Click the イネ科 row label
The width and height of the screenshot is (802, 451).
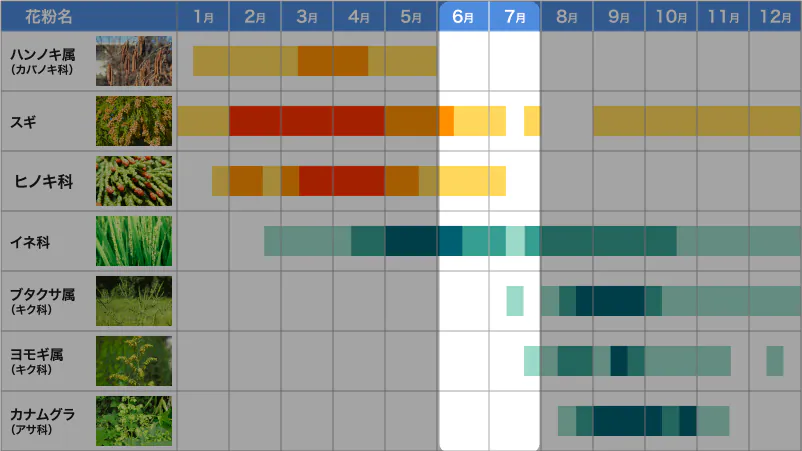[30, 242]
